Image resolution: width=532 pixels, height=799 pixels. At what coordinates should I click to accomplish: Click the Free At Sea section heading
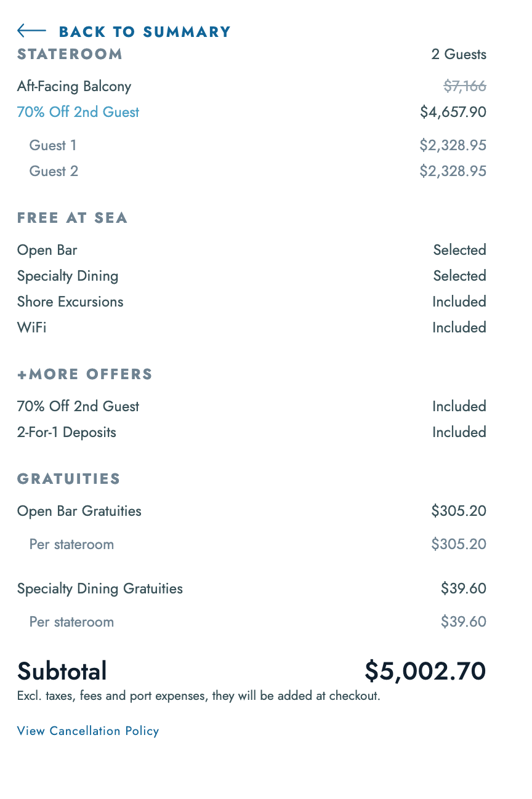pyautogui.click(x=73, y=218)
